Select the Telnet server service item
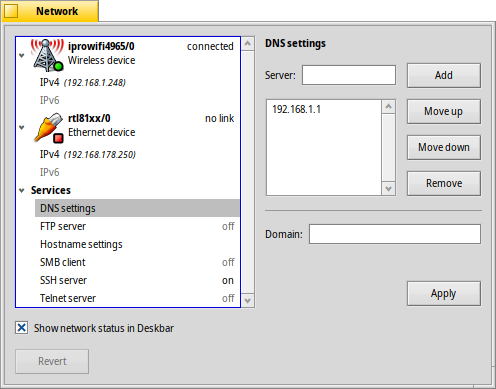The image size is (496, 389). point(137,298)
